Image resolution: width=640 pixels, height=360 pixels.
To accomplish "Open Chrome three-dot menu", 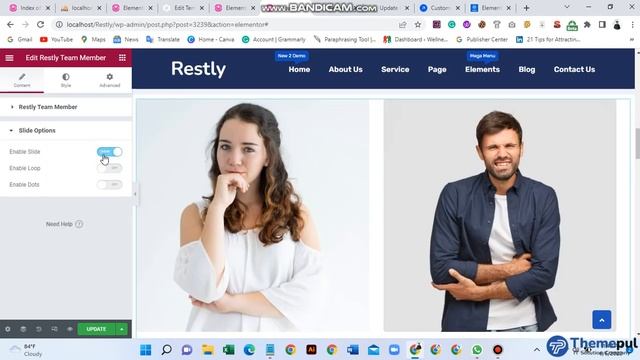I will [x=632, y=24].
